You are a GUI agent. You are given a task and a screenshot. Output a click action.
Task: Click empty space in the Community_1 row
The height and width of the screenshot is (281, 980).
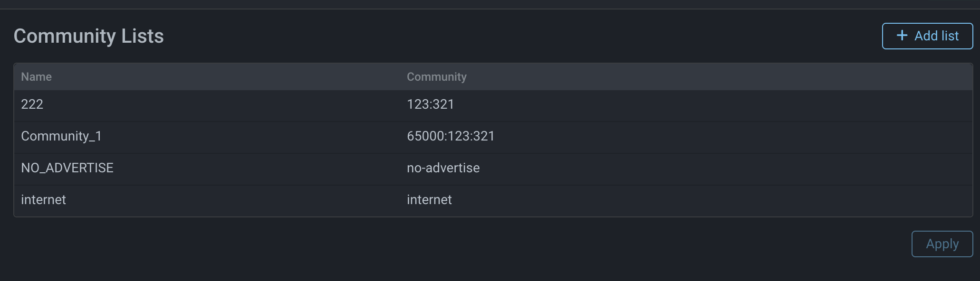tap(713, 136)
